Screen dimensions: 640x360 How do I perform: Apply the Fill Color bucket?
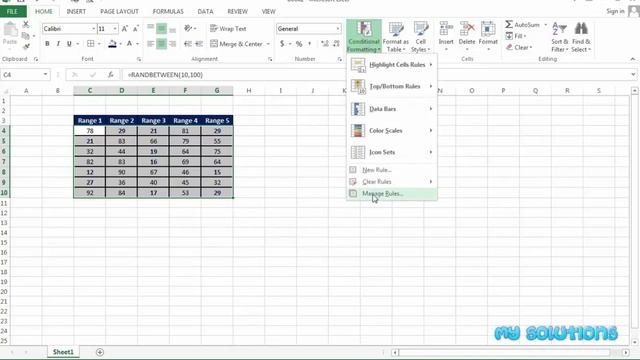point(112,43)
